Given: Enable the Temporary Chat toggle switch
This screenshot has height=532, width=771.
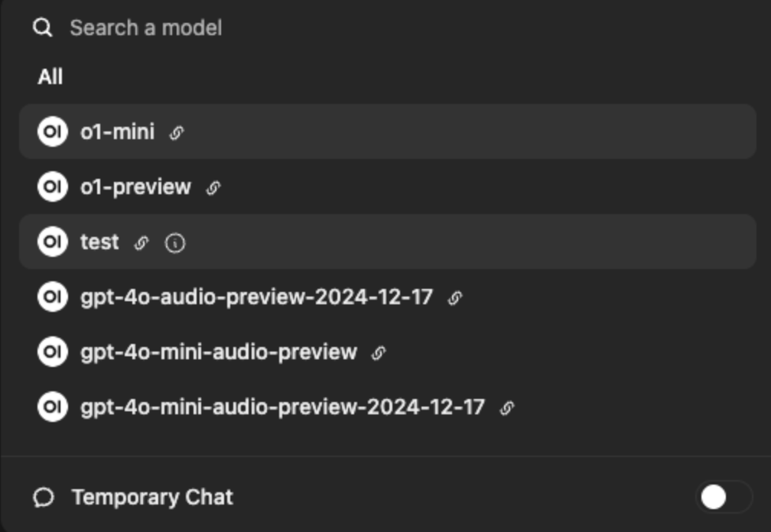Looking at the screenshot, I should [x=723, y=498].
